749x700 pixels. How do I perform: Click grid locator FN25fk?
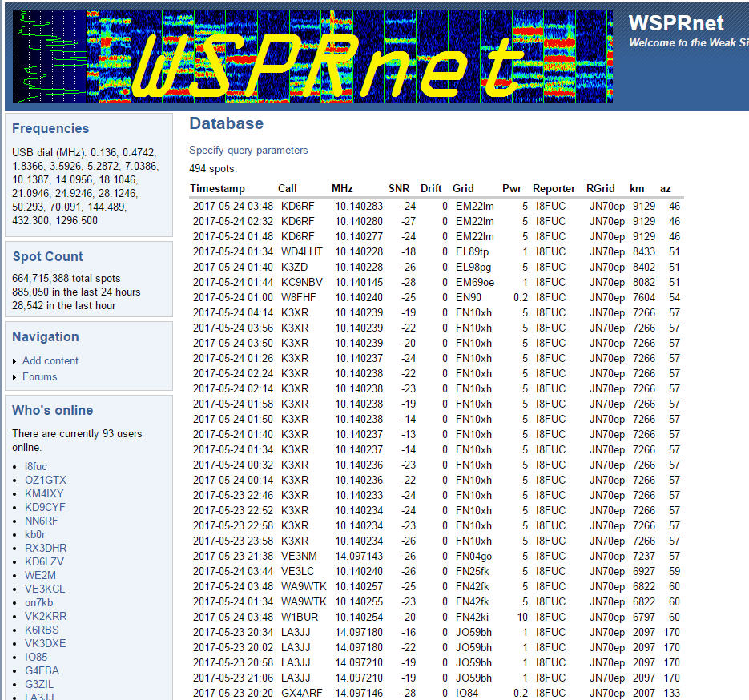click(473, 572)
